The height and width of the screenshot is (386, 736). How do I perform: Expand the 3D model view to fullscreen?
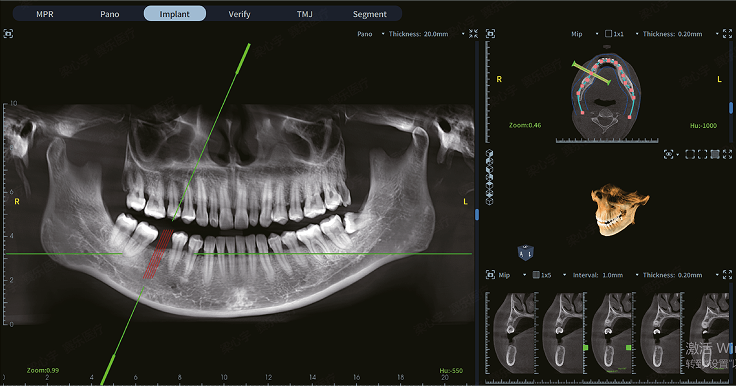(x=728, y=154)
